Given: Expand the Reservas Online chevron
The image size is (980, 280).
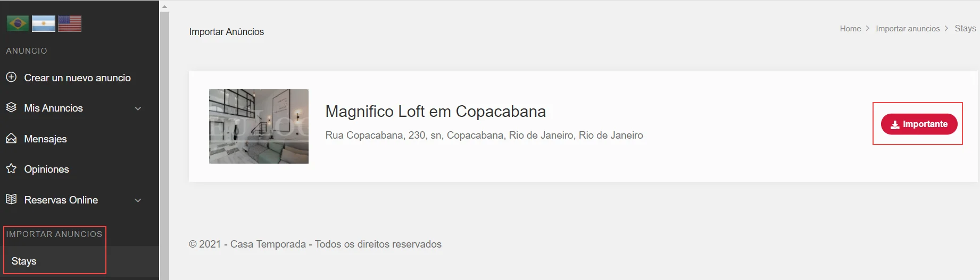Looking at the screenshot, I should click(x=138, y=200).
